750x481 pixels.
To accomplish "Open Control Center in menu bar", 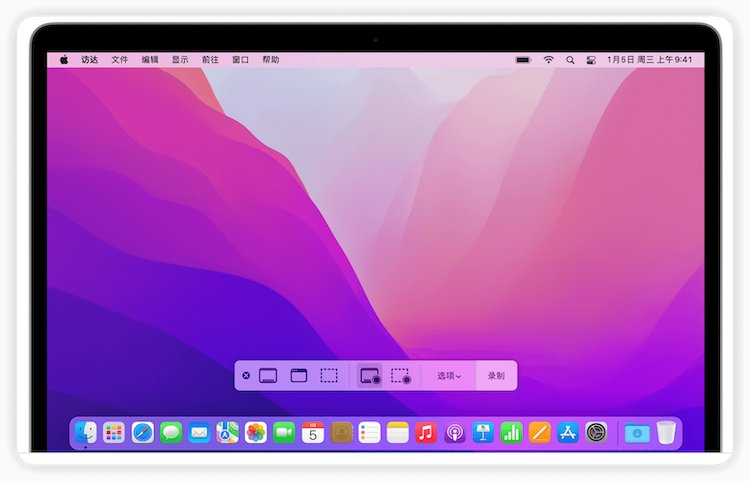I will point(591,60).
